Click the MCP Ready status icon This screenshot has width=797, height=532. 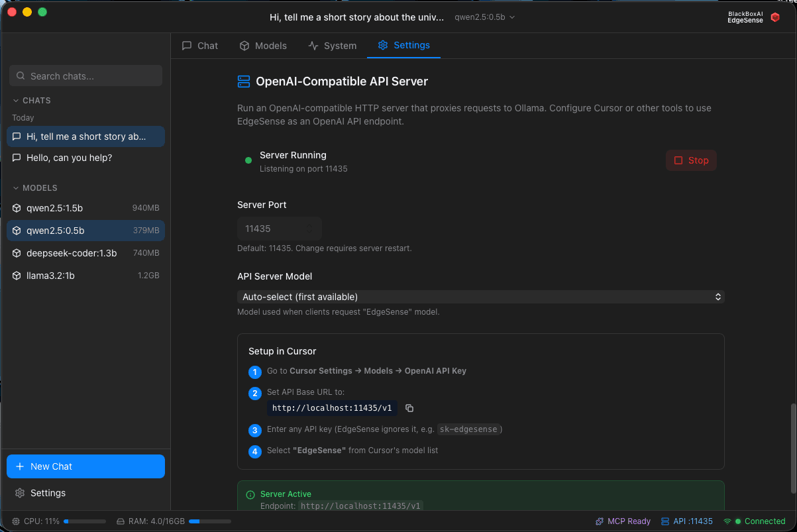(x=600, y=521)
